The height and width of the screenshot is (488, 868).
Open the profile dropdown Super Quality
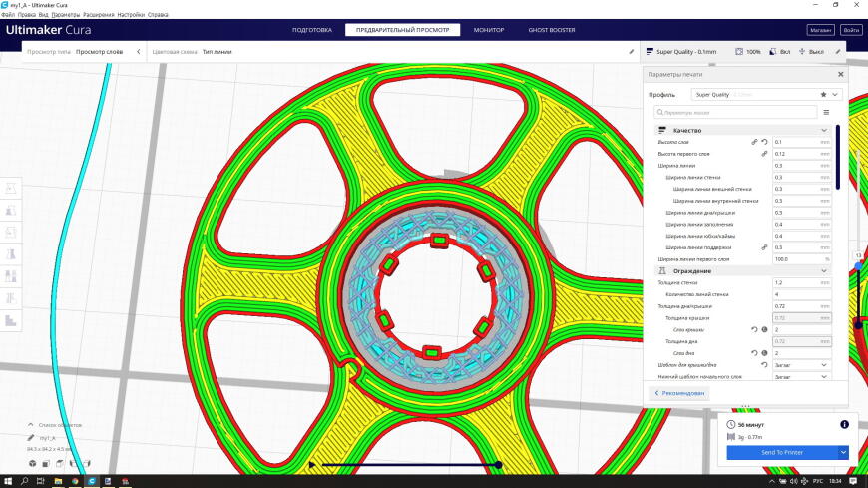[766, 95]
